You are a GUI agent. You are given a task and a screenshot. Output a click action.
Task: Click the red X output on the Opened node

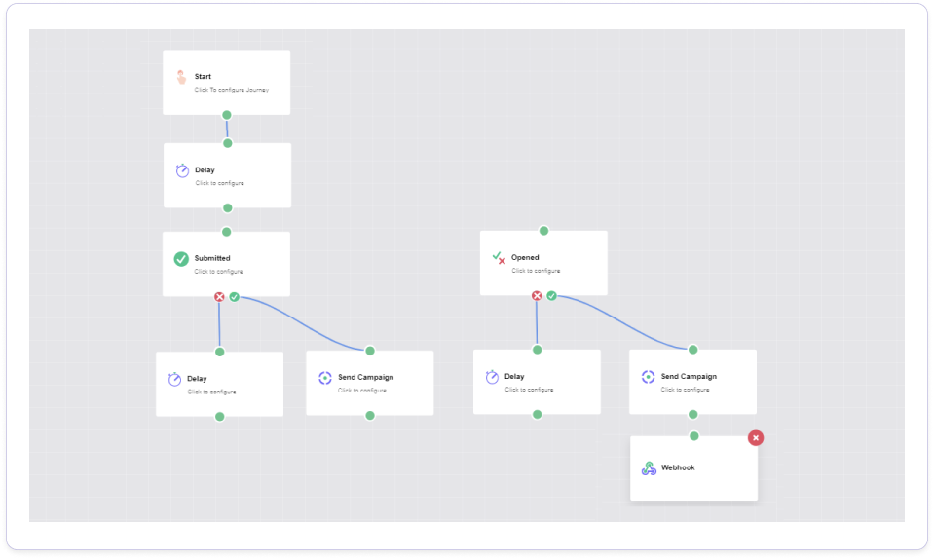coord(537,296)
